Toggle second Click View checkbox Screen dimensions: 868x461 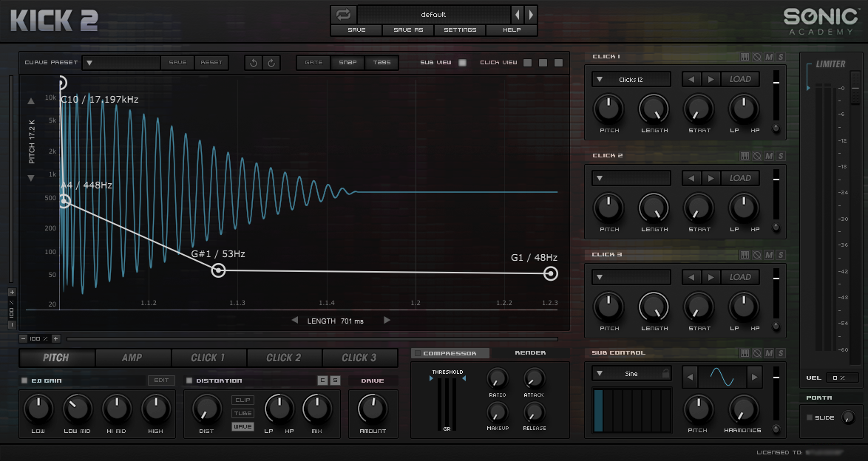543,63
